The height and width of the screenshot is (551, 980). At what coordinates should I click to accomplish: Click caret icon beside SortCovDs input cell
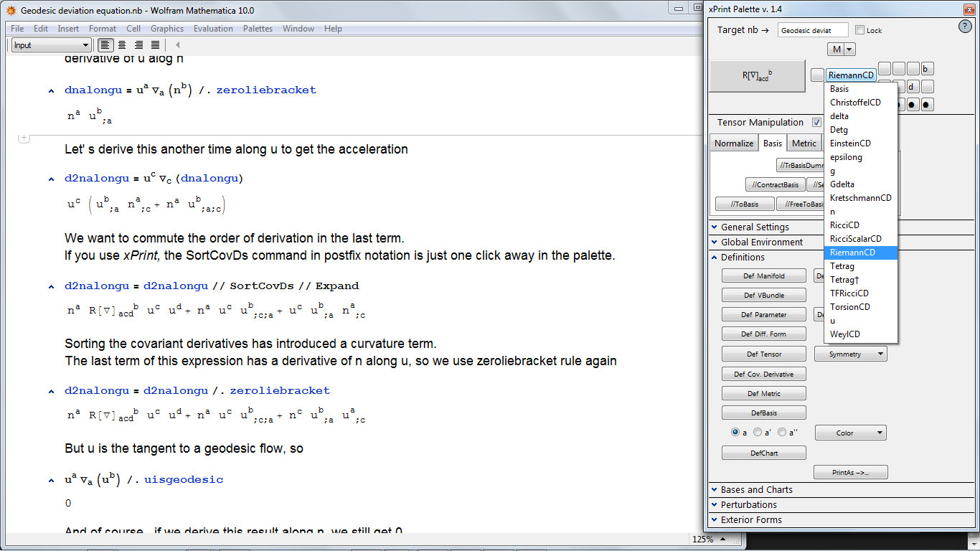click(x=51, y=286)
